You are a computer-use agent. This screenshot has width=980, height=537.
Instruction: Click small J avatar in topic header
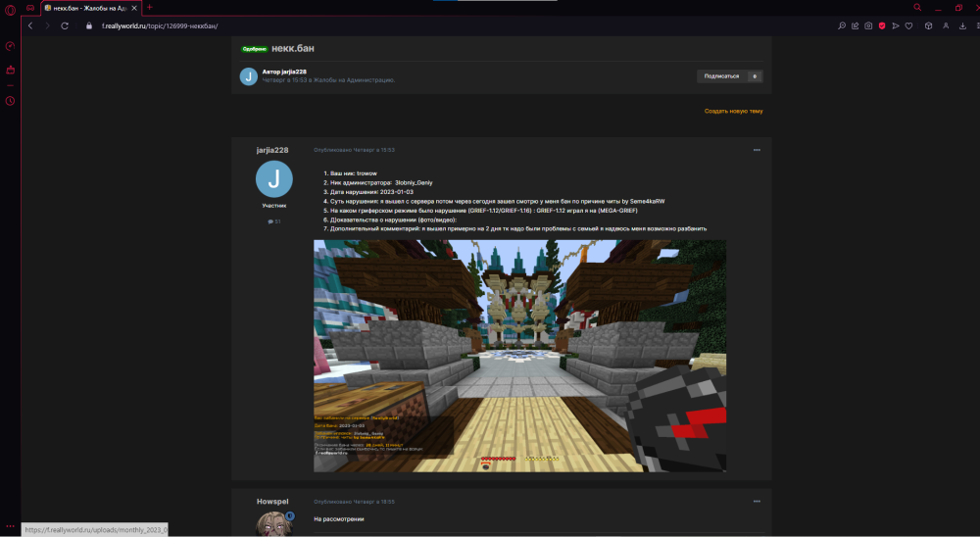[x=249, y=76]
